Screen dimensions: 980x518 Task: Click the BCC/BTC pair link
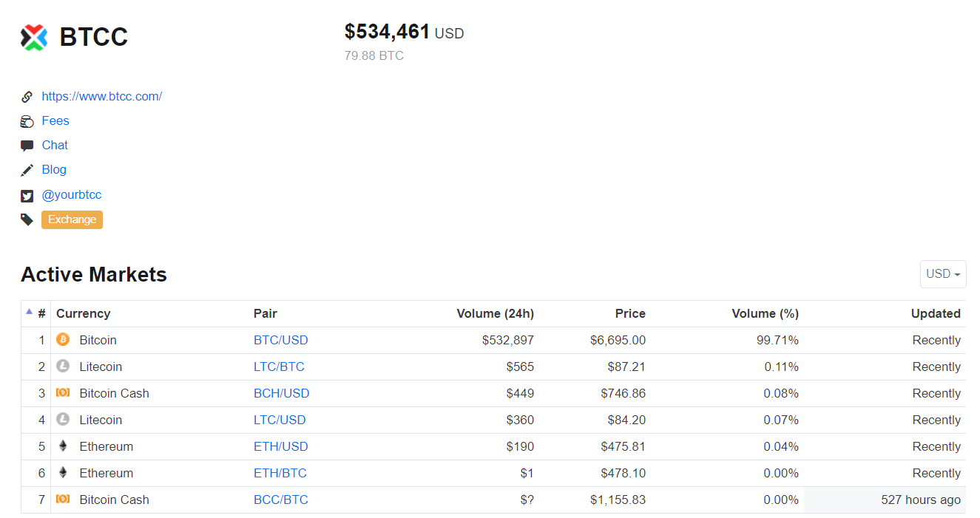click(280, 500)
